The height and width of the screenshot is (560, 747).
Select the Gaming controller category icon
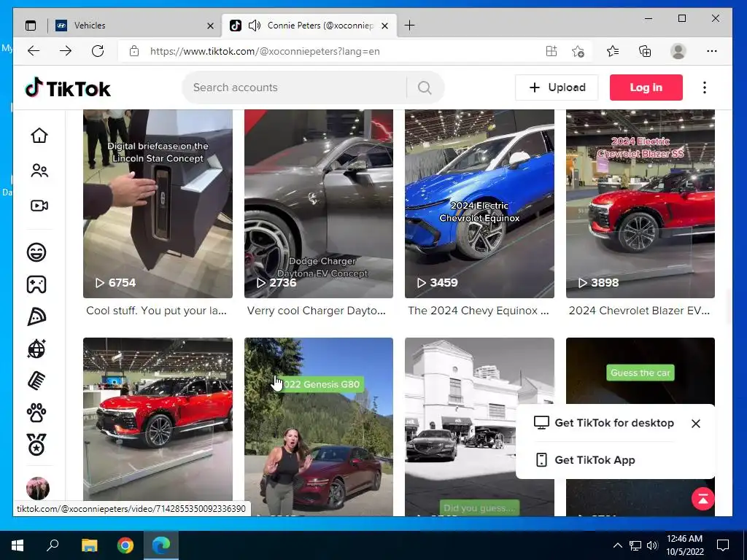click(x=36, y=284)
